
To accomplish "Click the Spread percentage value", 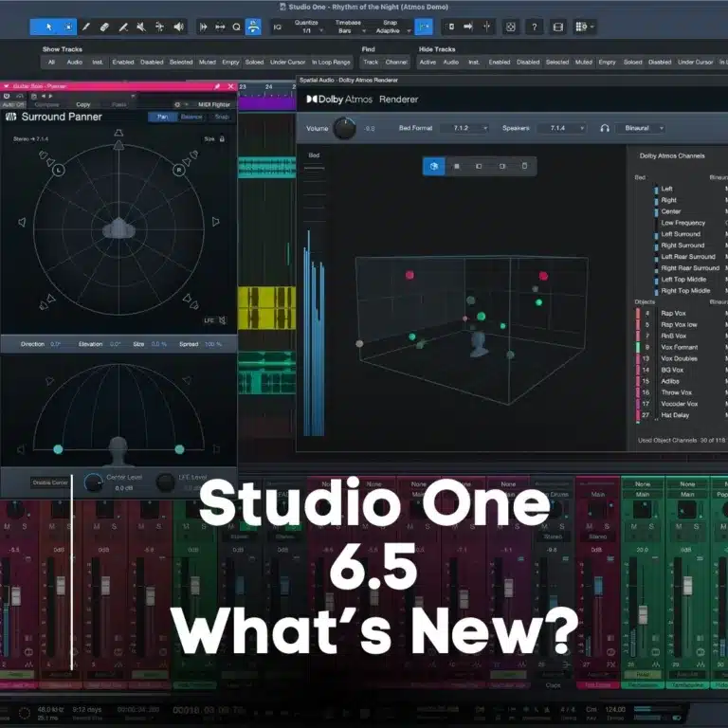I will point(213,344).
